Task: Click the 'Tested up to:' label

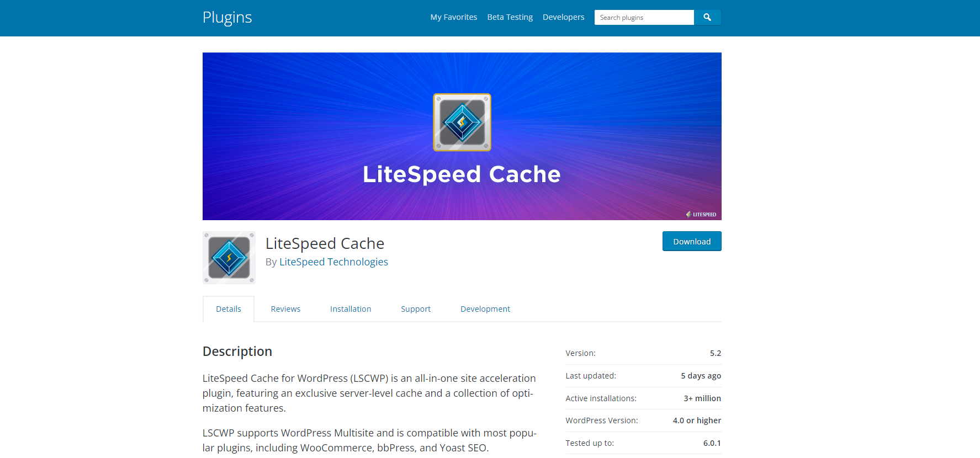Action: (x=590, y=443)
